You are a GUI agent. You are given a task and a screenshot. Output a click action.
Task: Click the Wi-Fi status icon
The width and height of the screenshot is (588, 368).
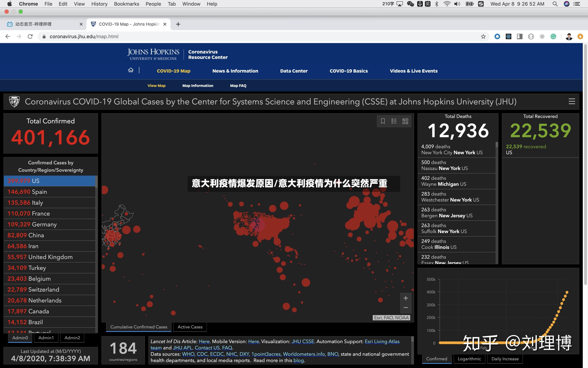447,4
